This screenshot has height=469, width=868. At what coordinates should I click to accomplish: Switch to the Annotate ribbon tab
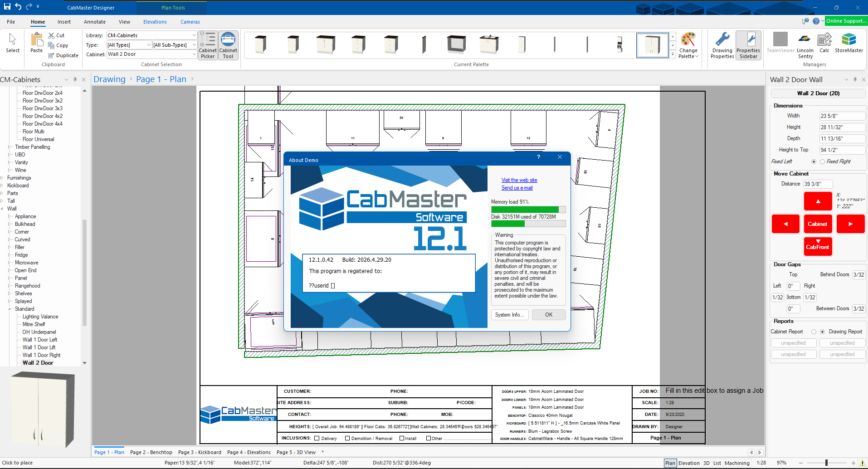(x=95, y=22)
